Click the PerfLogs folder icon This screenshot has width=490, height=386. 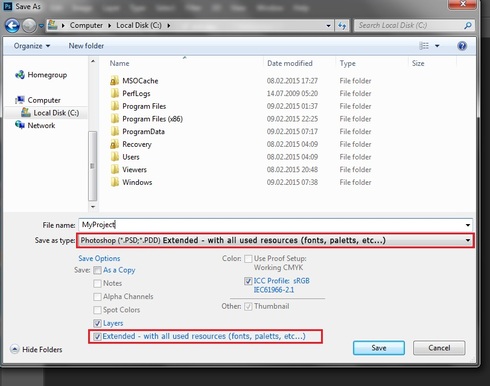[x=114, y=93]
